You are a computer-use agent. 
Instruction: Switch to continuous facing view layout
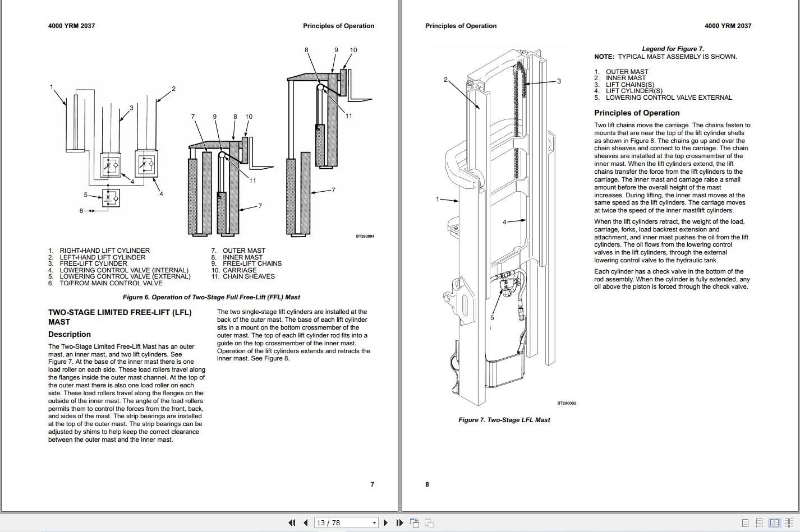pos(788,523)
